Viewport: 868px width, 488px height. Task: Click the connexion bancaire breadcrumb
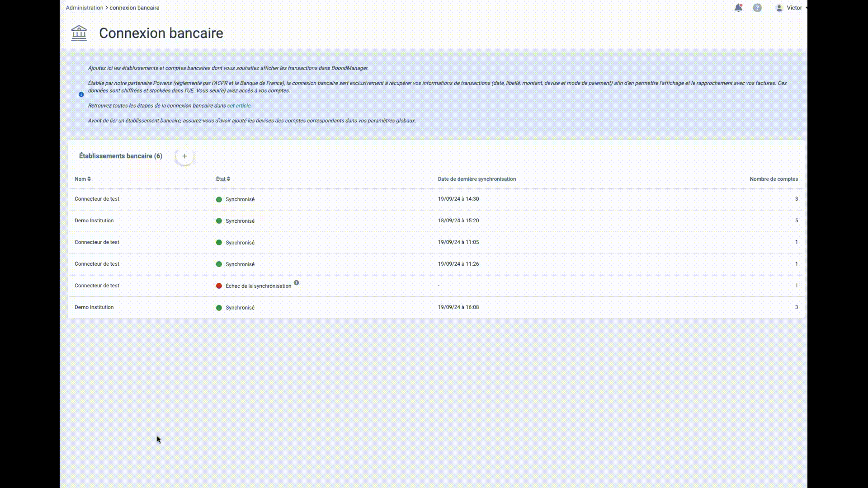134,8
